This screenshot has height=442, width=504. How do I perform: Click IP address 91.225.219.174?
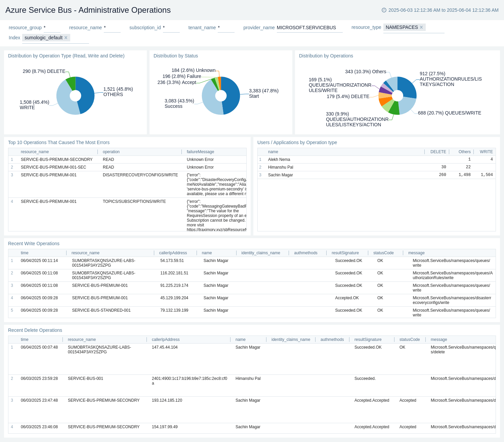(174, 285)
